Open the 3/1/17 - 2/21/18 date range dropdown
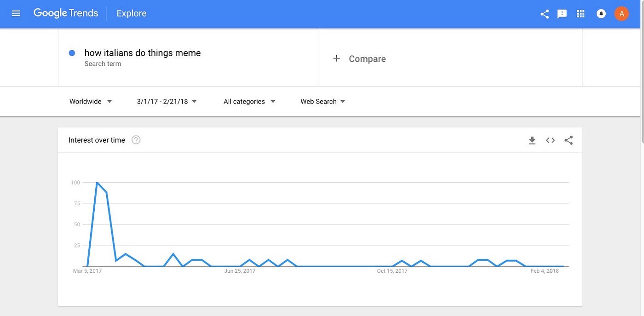 [x=167, y=102]
